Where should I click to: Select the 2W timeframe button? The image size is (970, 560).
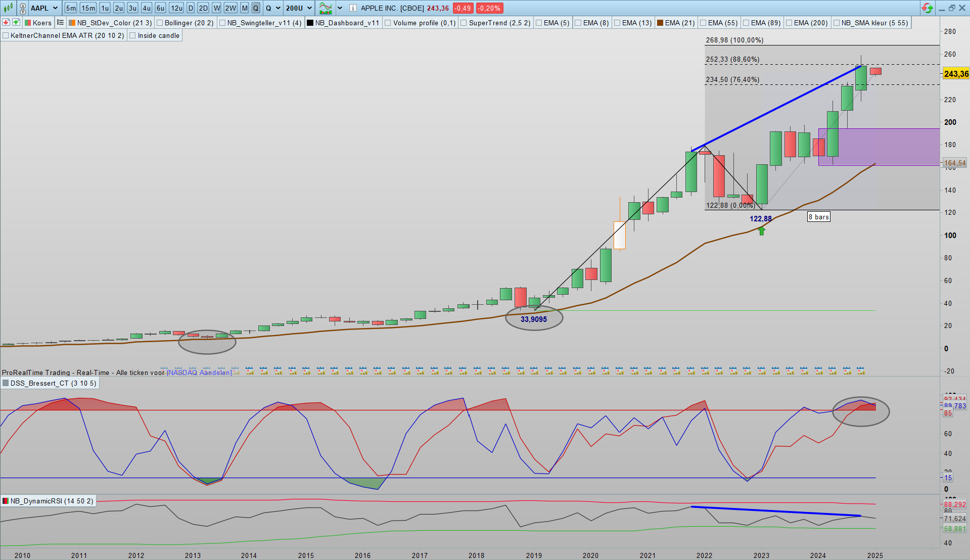[230, 8]
